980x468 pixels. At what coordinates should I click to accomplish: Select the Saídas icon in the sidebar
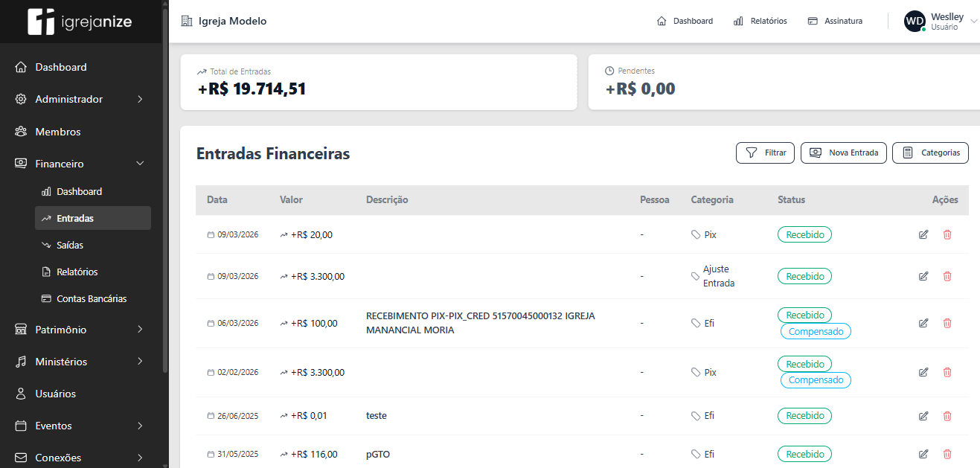pyautogui.click(x=47, y=245)
